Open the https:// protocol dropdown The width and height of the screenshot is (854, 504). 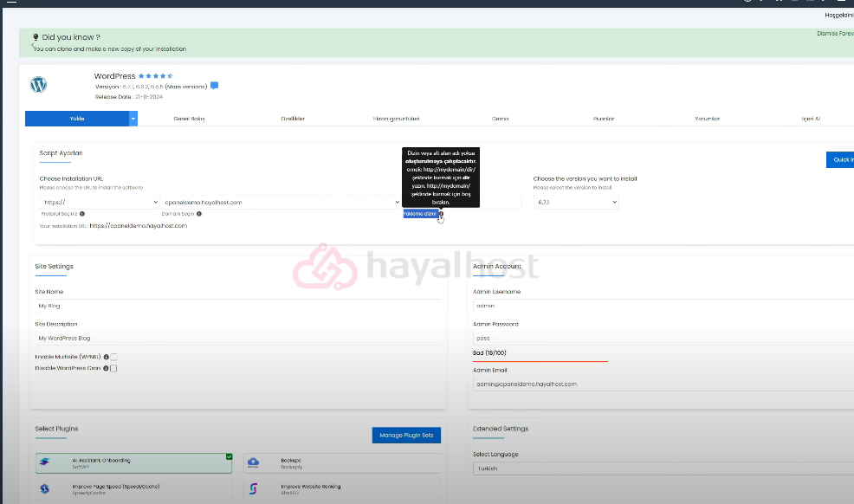[100, 203]
